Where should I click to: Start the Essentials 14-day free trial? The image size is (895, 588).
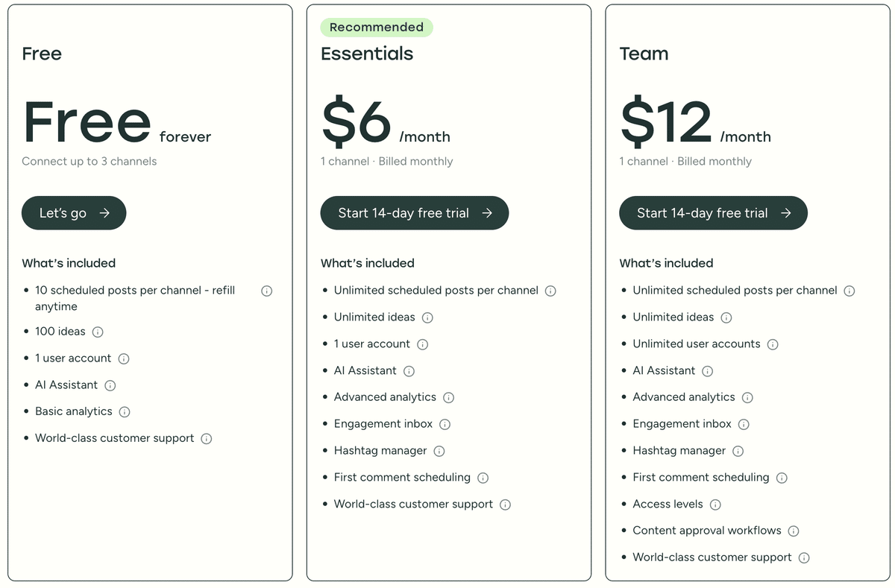click(x=415, y=213)
